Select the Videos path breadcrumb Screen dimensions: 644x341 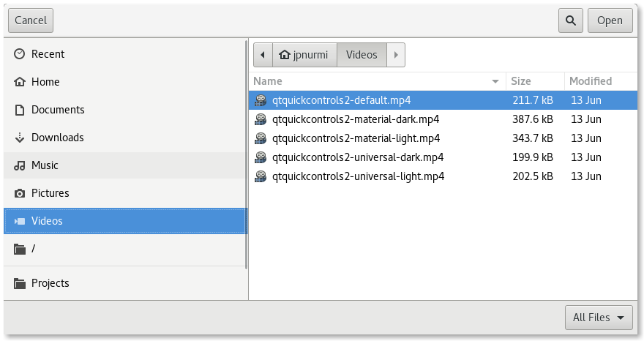[x=362, y=55]
